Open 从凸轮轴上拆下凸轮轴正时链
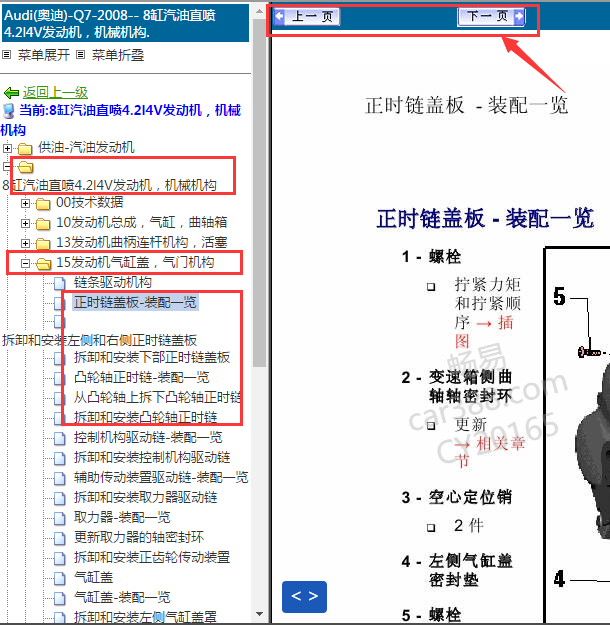Viewport: 610px width, 625px height. (157, 397)
